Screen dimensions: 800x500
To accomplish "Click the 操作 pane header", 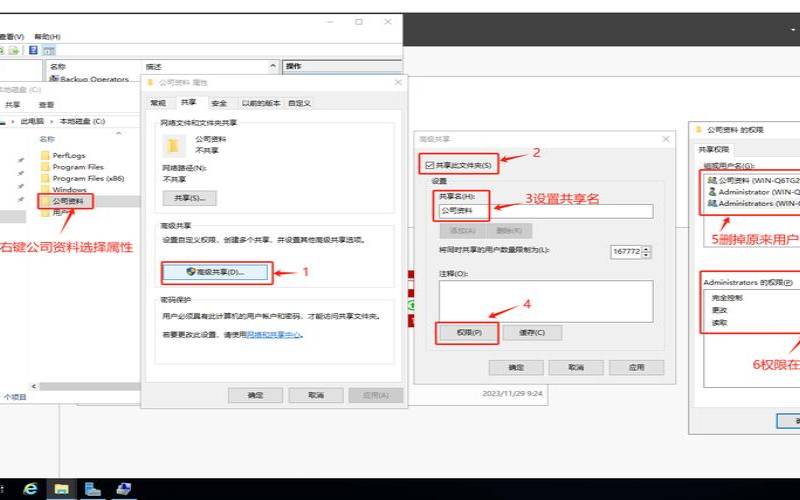I will pyautogui.click(x=342, y=66).
